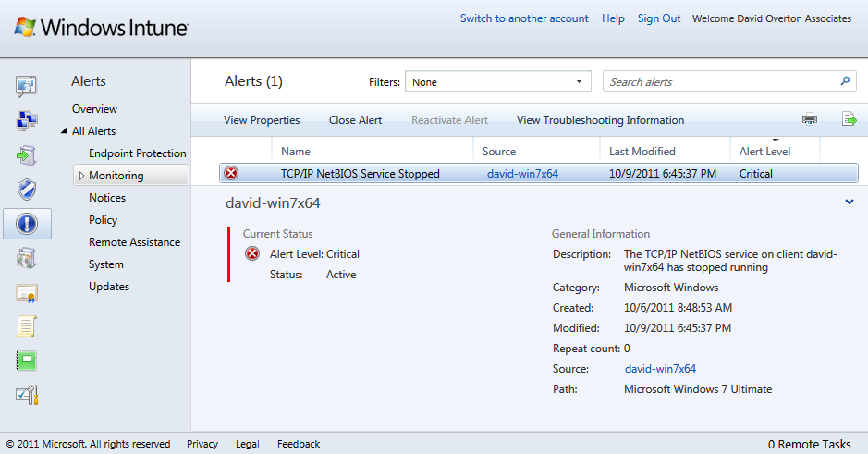
Task: Open the Legal footer link
Action: tap(247, 444)
